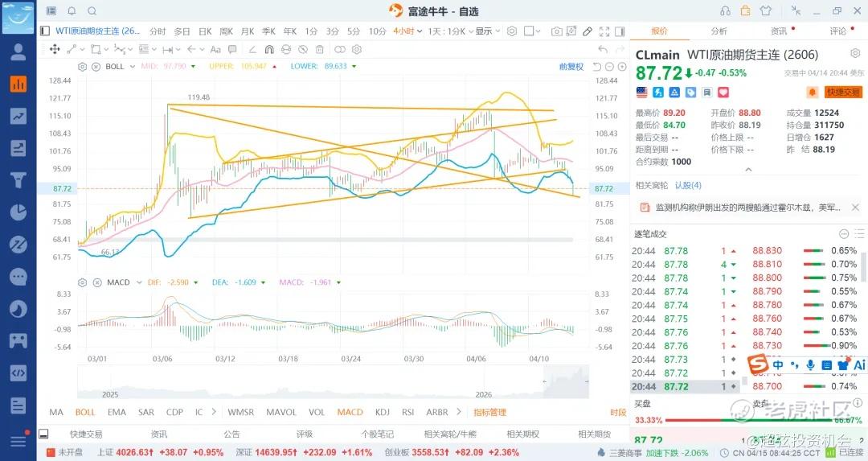Click the MID value color arrow

point(193,67)
